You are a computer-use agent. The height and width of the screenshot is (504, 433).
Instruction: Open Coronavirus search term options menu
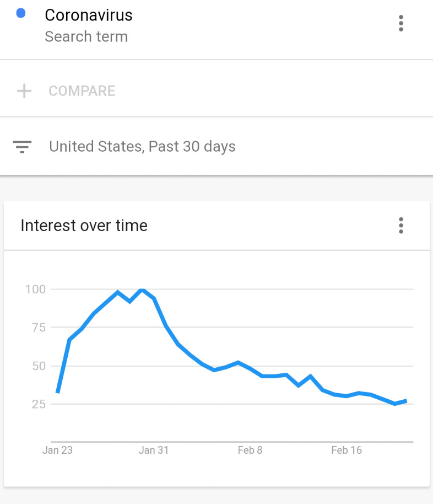coord(400,23)
